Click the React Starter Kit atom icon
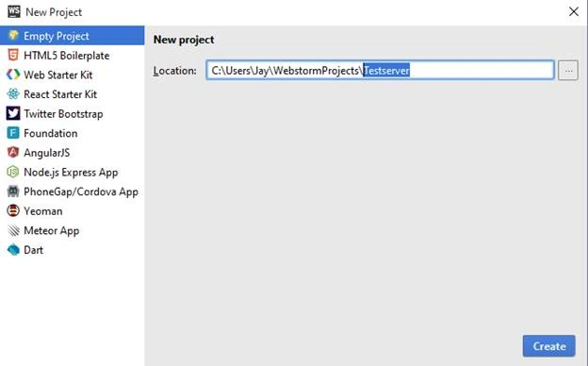This screenshot has height=366, width=588. click(x=13, y=93)
